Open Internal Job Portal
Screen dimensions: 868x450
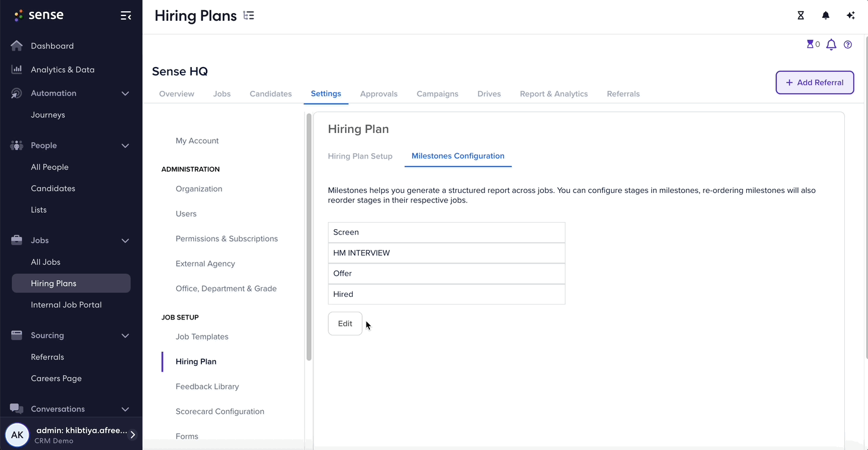pyautogui.click(x=66, y=305)
